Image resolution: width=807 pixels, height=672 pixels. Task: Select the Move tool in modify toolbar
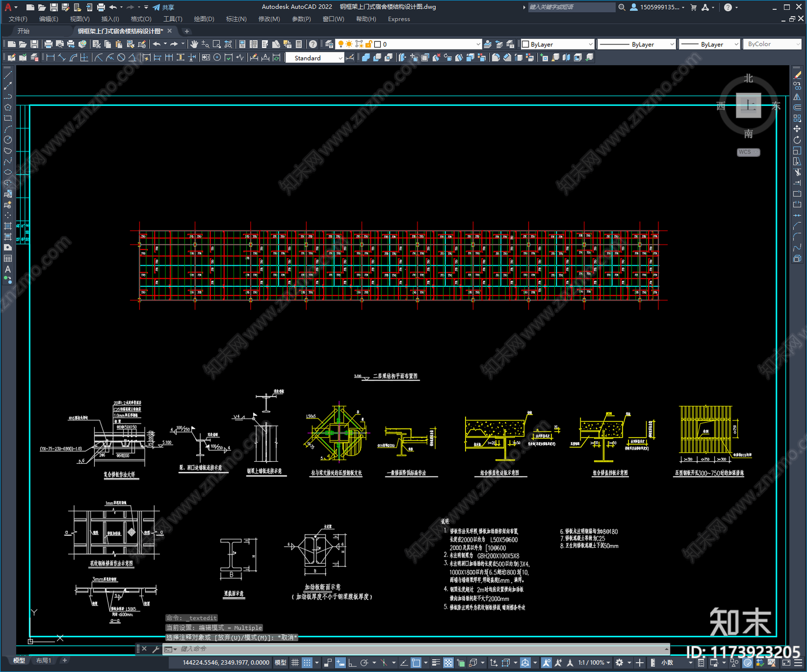(x=797, y=129)
